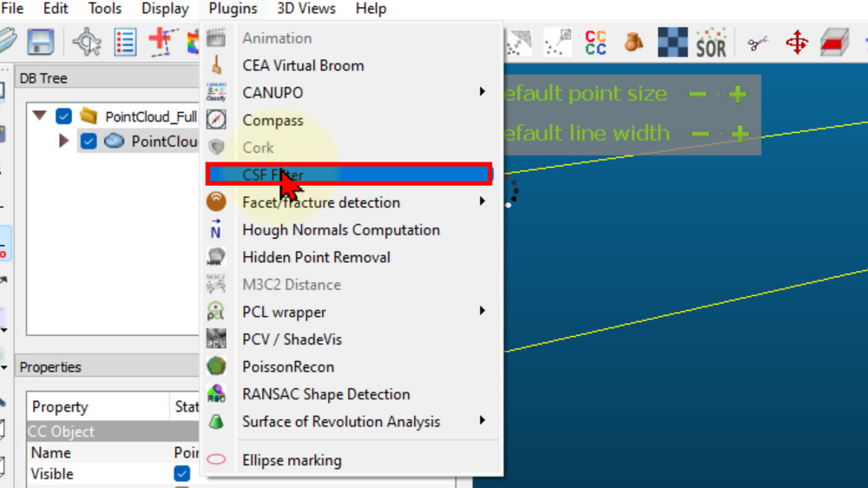Click the PoissonRecon green polyhedron icon

pos(216,366)
